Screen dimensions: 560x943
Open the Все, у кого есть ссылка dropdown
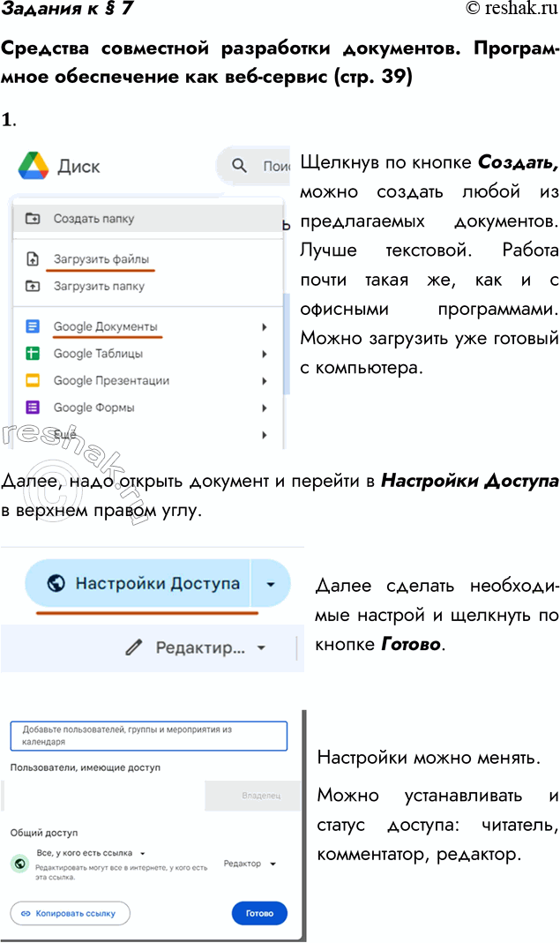[91, 853]
